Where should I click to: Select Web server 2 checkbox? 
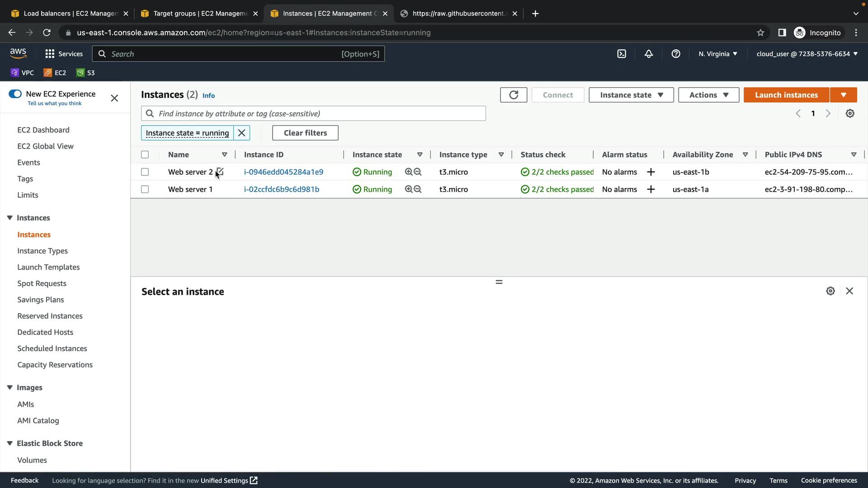tap(145, 172)
